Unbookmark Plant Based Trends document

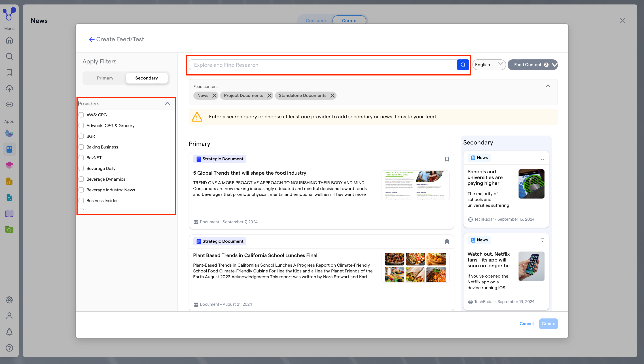(x=447, y=241)
